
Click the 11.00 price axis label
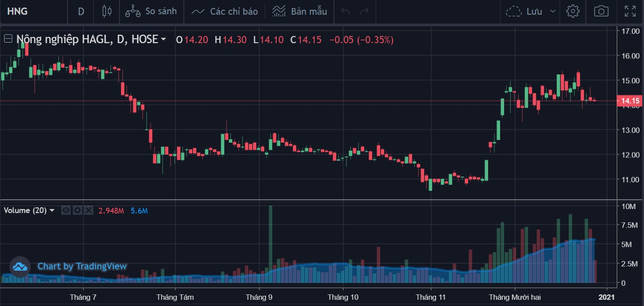631,180
